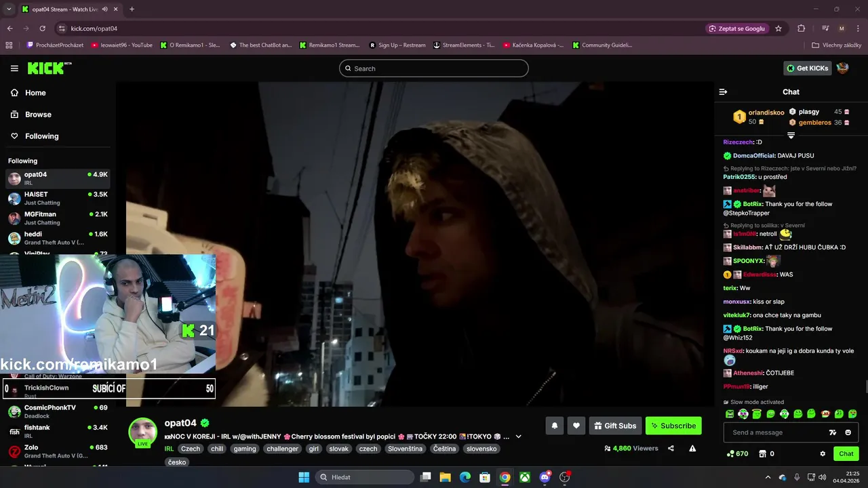This screenshot has height=488, width=868.
Task: Open the Chrome extensions puzzle icon
Action: (801, 28)
